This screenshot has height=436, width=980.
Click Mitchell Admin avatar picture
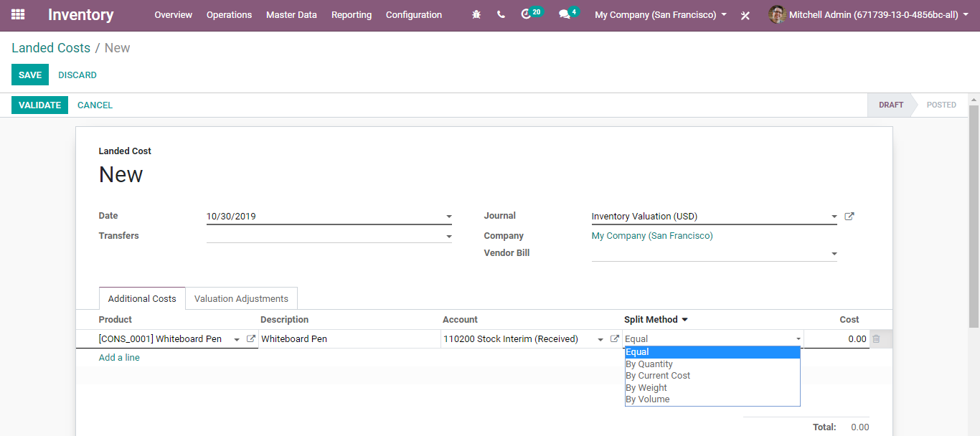tap(777, 14)
